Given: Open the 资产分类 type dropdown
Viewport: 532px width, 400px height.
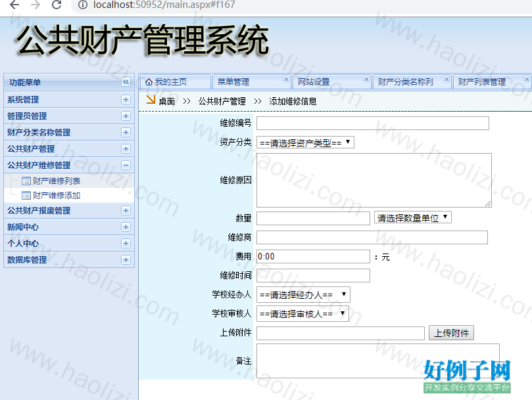Looking at the screenshot, I should point(305,143).
